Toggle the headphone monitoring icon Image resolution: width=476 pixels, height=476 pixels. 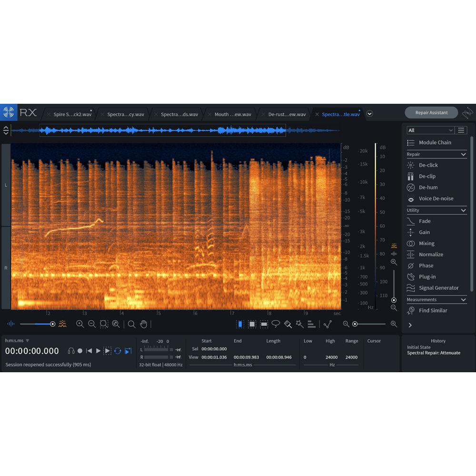pyautogui.click(x=70, y=351)
